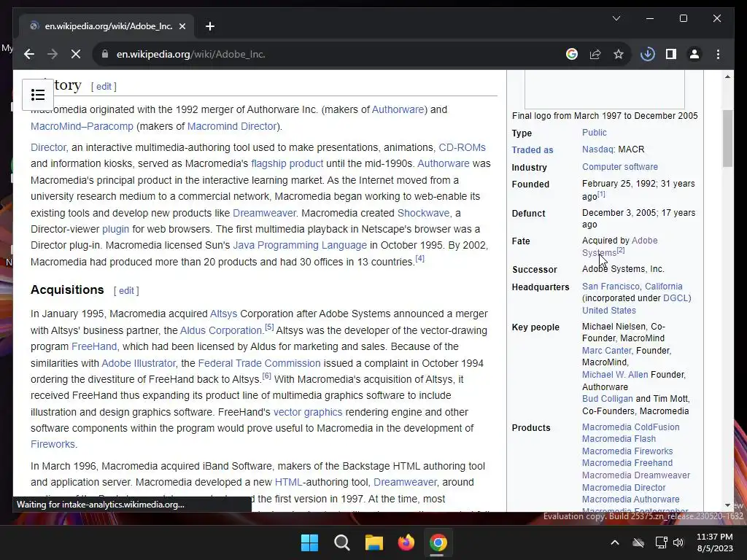Open the FreeHand link
Viewport: 747px width, 560px height.
(x=94, y=346)
